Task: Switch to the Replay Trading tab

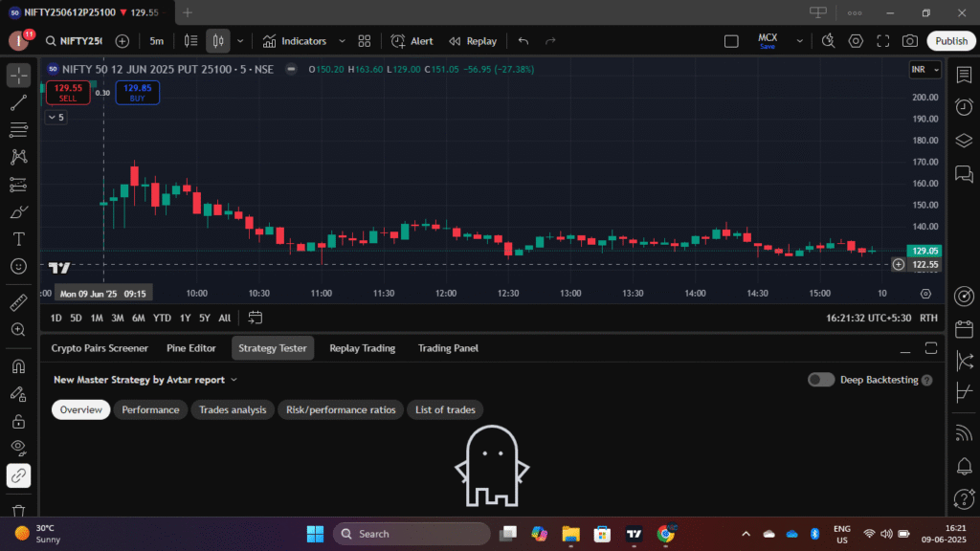Action: click(363, 348)
